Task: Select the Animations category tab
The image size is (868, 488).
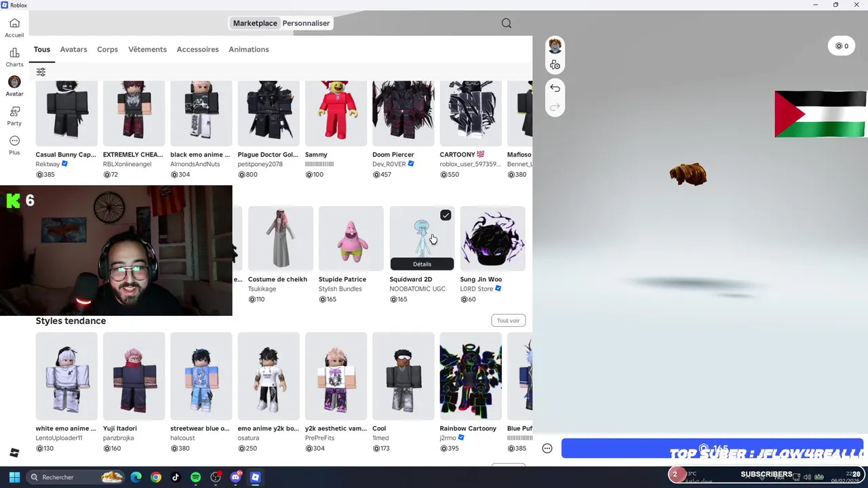Action: pos(249,49)
